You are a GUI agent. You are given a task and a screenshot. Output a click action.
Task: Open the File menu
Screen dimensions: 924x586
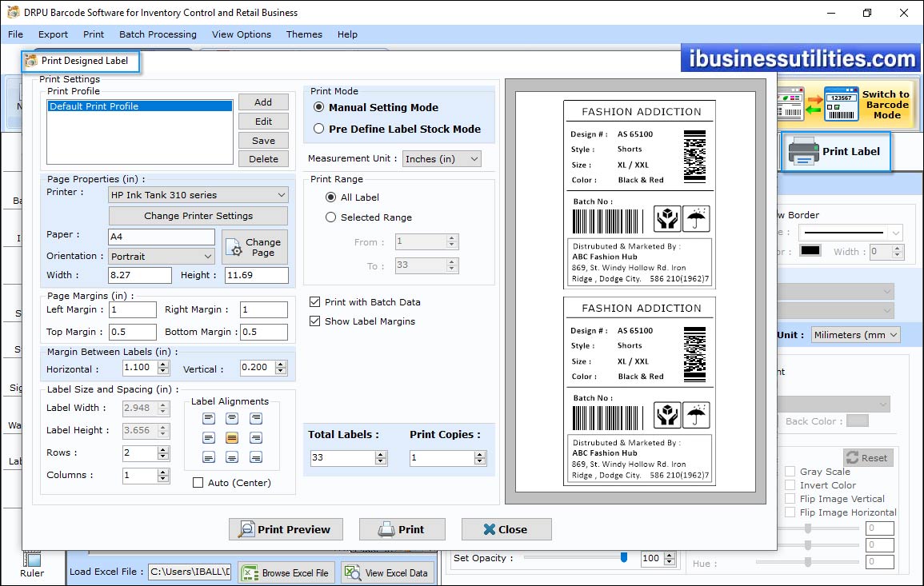(x=15, y=34)
